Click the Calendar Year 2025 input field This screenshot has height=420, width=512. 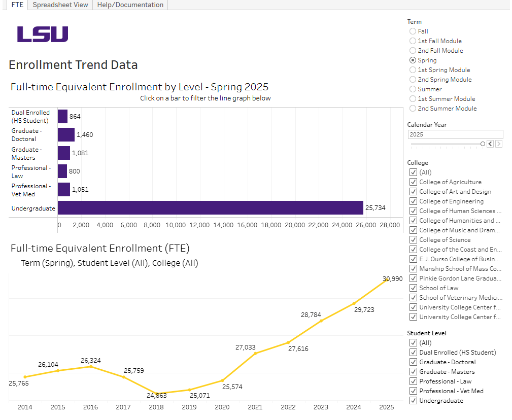[455, 134]
